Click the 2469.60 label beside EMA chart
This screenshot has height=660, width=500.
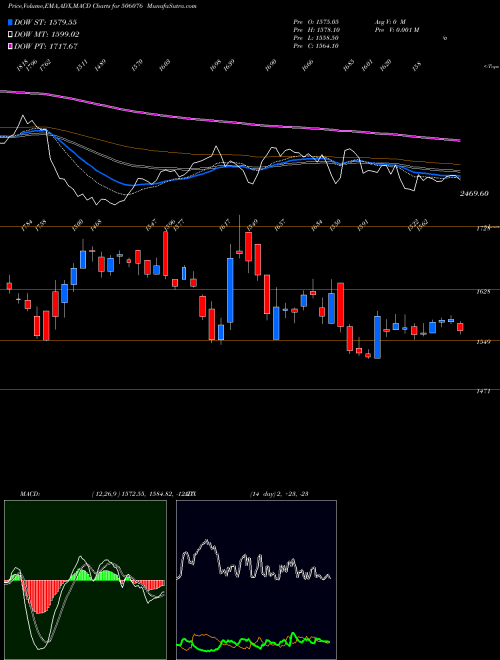coord(474,194)
